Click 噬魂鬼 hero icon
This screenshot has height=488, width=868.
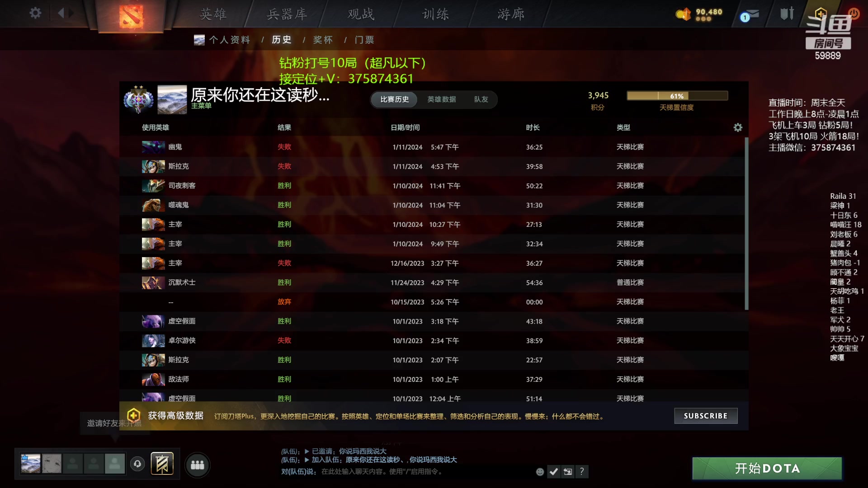153,205
